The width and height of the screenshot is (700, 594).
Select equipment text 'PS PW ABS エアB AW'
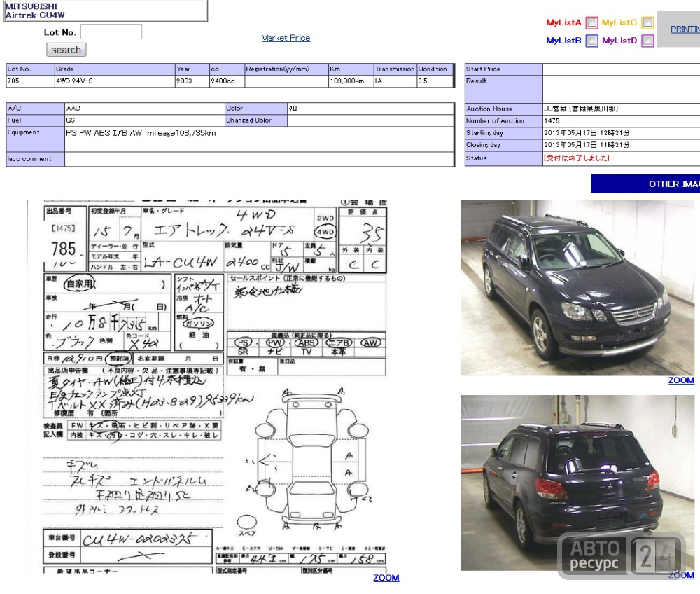point(104,132)
